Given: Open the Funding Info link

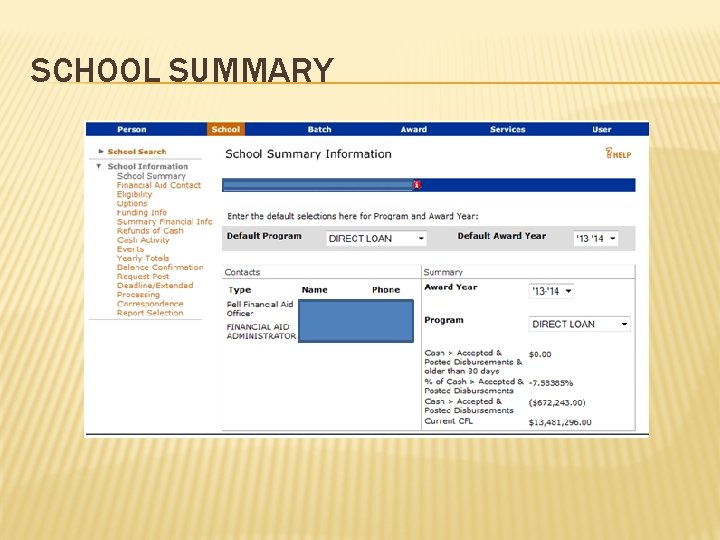Looking at the screenshot, I should tap(141, 213).
